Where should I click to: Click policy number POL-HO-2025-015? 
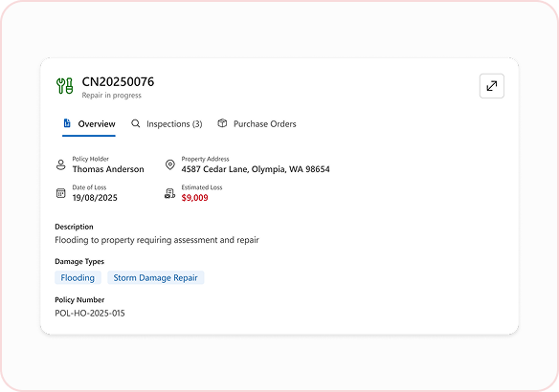coord(90,314)
